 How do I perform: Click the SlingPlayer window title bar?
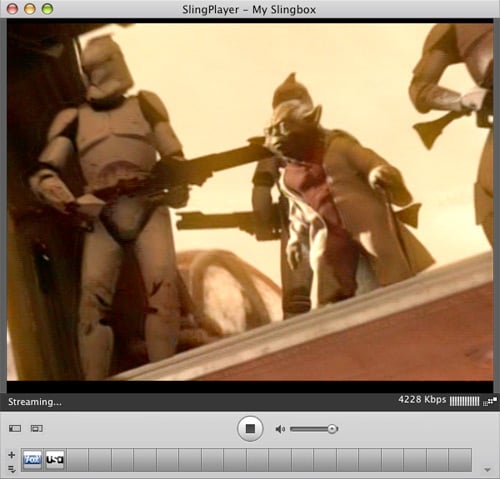pyautogui.click(x=249, y=9)
